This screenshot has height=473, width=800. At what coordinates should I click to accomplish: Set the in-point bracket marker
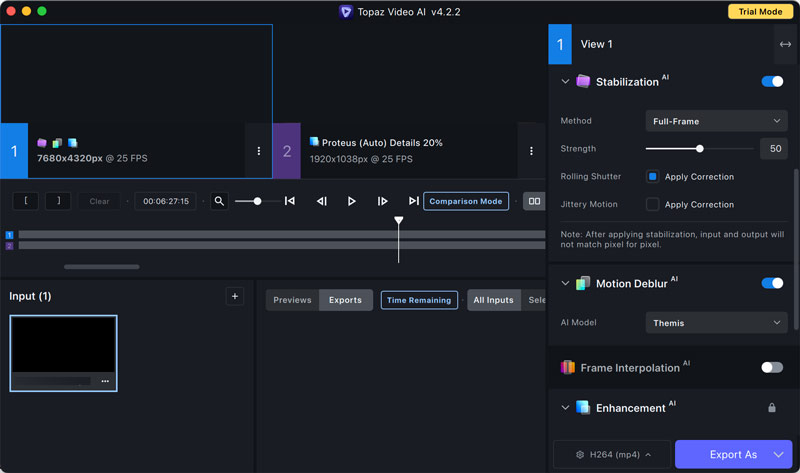click(26, 201)
